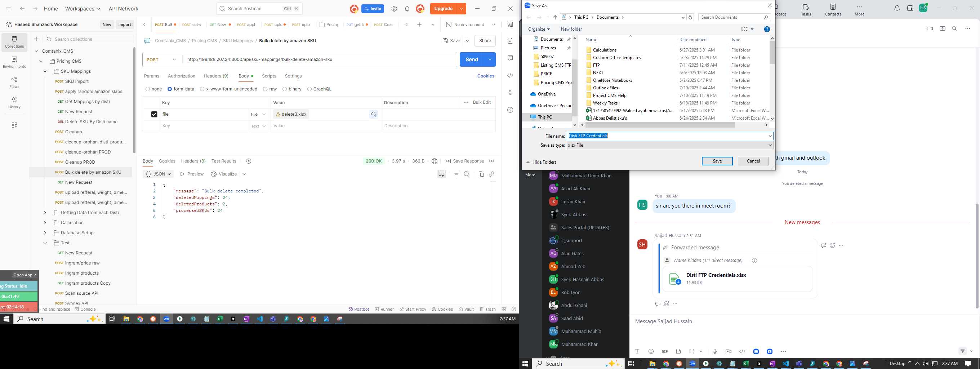Click Cancel in the Save As dialog
The image size is (980, 369).
(x=753, y=161)
